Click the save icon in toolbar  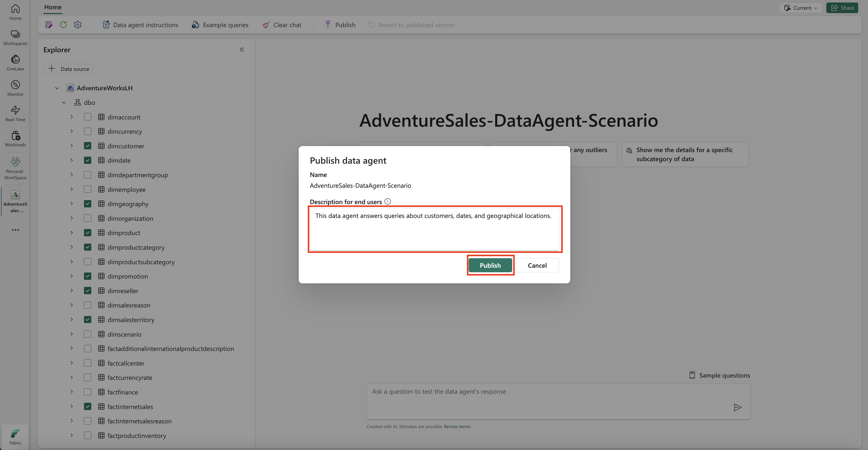click(x=49, y=25)
